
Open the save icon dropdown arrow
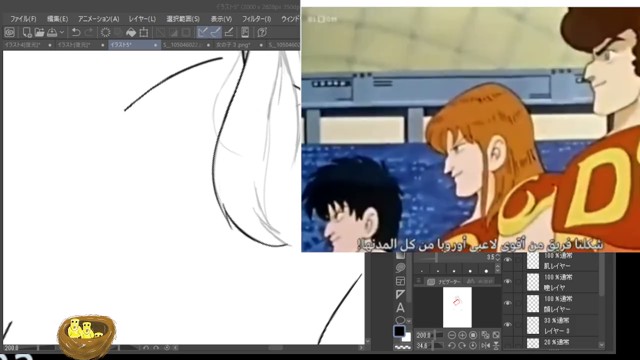click(x=62, y=32)
